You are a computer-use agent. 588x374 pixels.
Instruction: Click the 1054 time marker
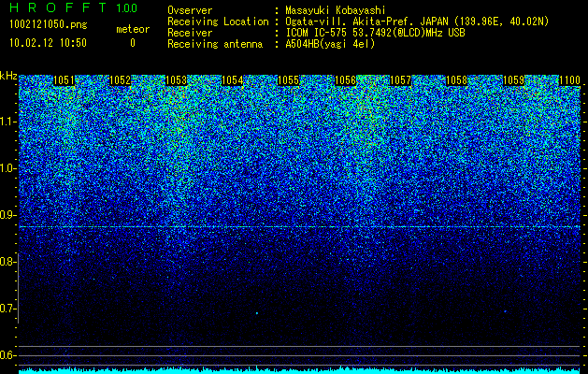point(233,80)
